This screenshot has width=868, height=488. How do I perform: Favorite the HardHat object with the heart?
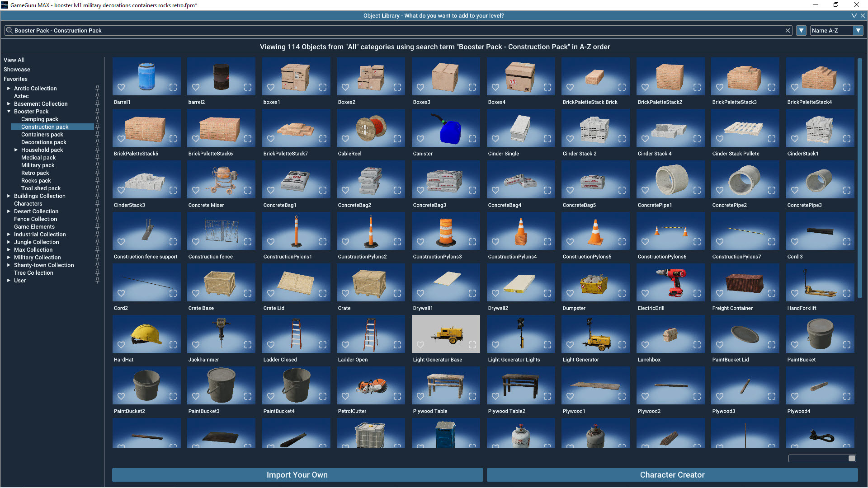[x=121, y=345]
